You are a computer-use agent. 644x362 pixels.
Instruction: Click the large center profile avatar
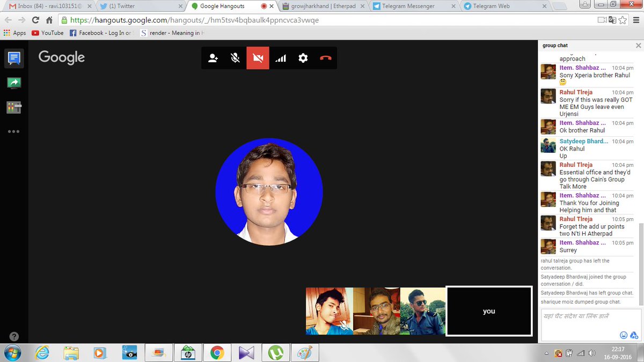click(269, 192)
